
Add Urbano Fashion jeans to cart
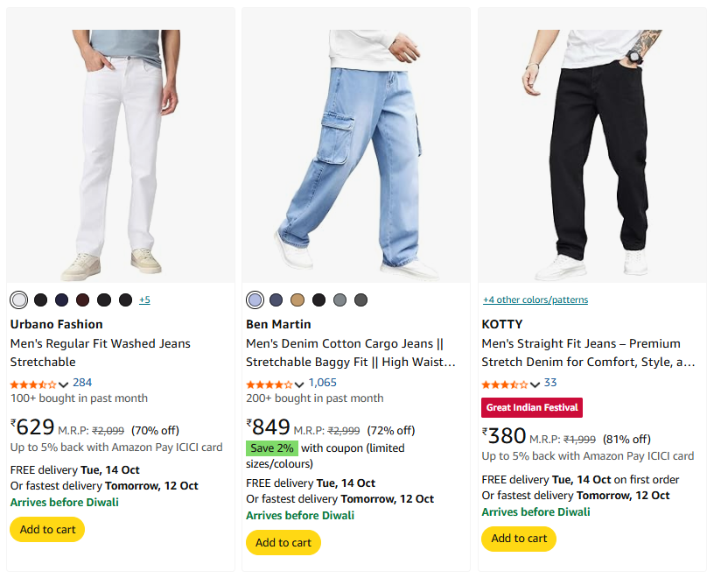click(x=47, y=529)
